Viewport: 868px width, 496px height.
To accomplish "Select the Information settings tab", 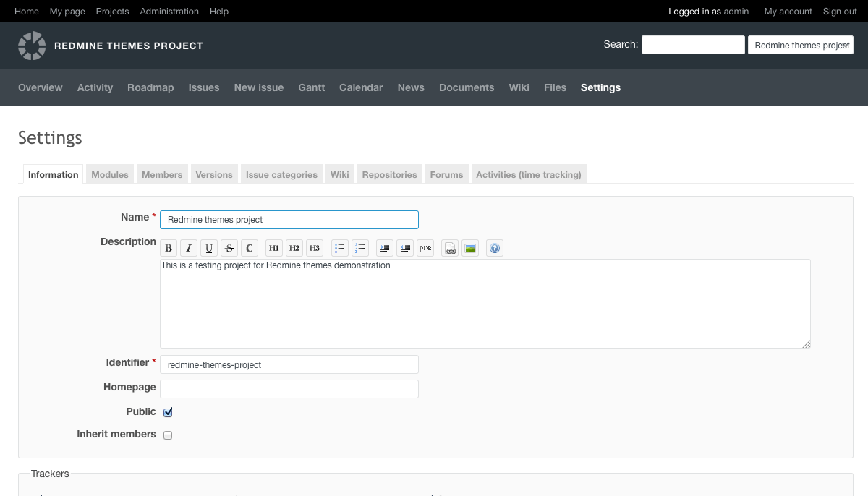I will (54, 174).
